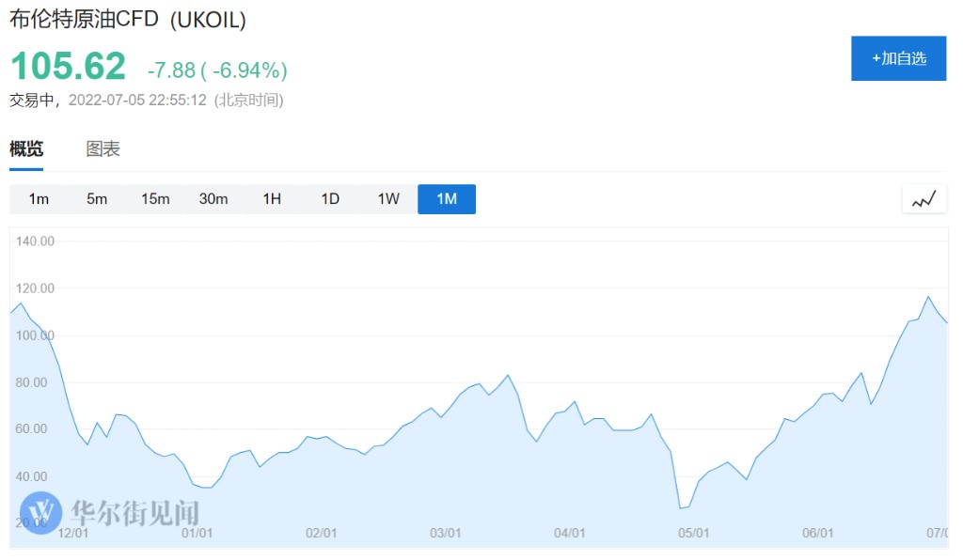Click the 140.00 price axis label
Viewport: 963px width, 560px height.
coord(36,241)
